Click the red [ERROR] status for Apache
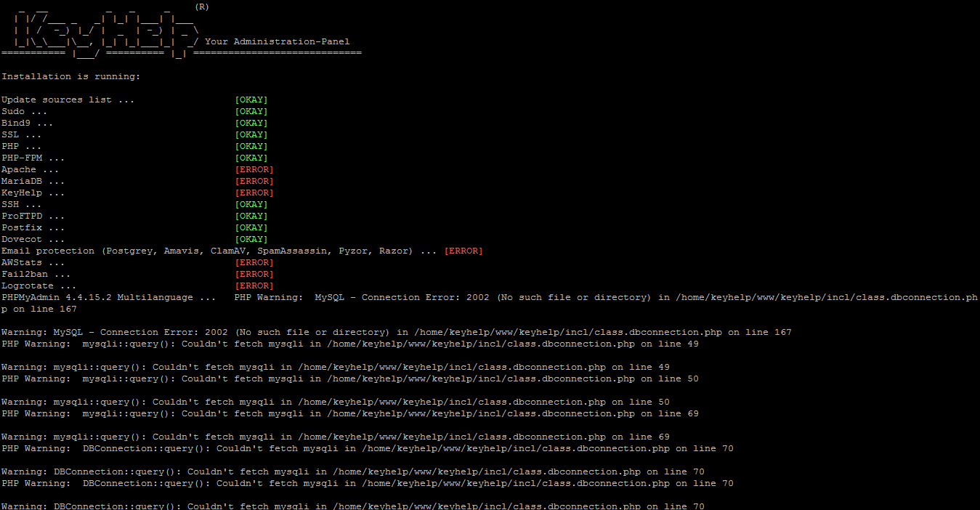 point(254,169)
